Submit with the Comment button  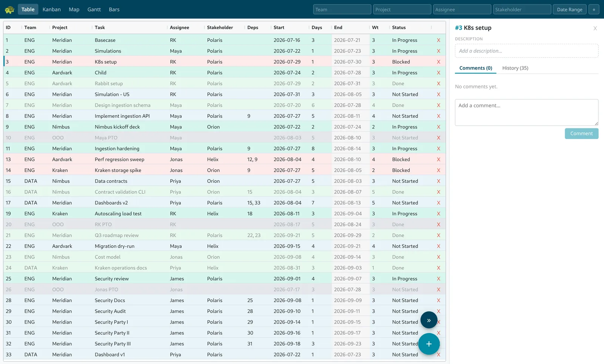click(x=581, y=134)
